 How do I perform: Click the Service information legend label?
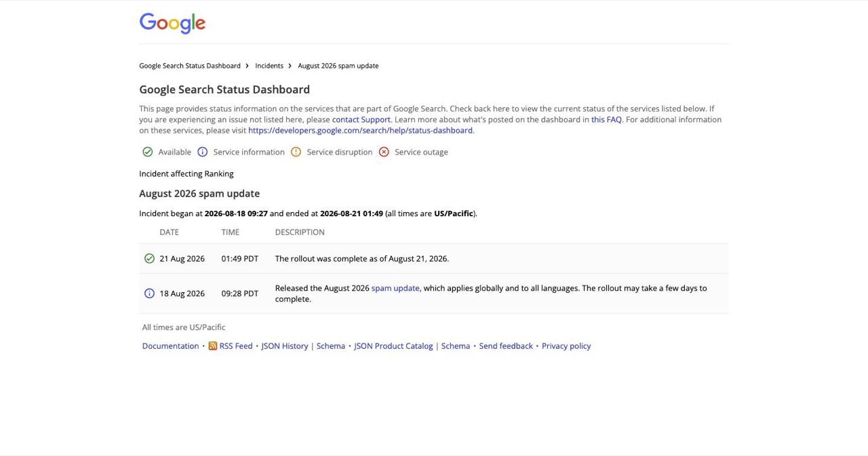(x=249, y=152)
